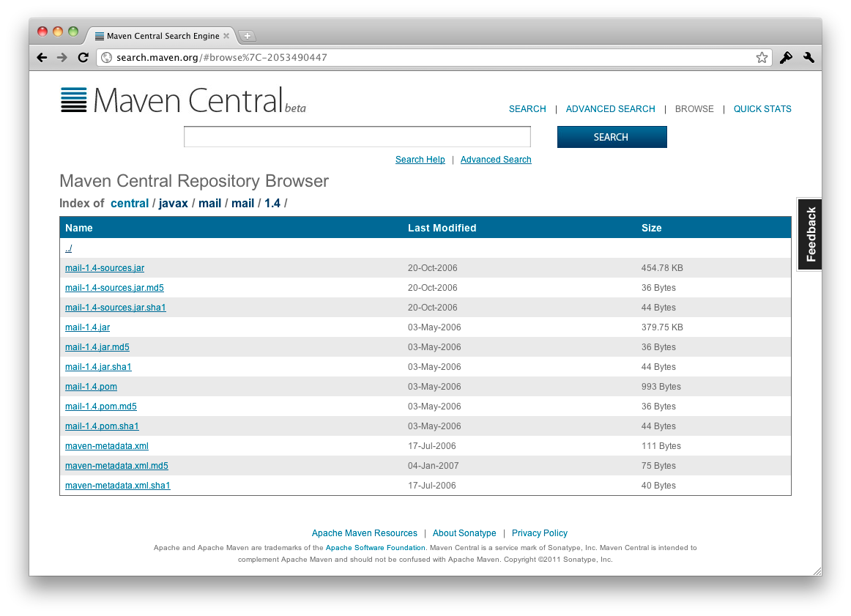Click inside the search text field
Screen dimensions: 851x616
coord(357,137)
